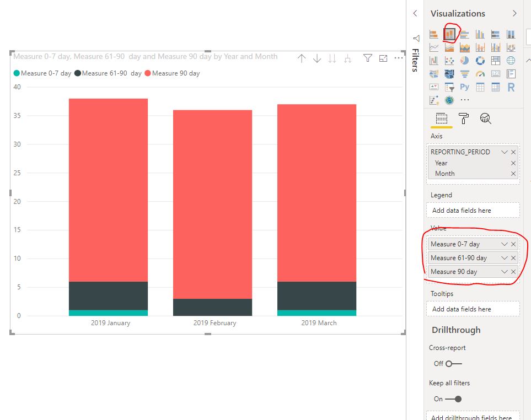Open the chart in Focus mode
The height and width of the screenshot is (420, 531).
coord(383,58)
